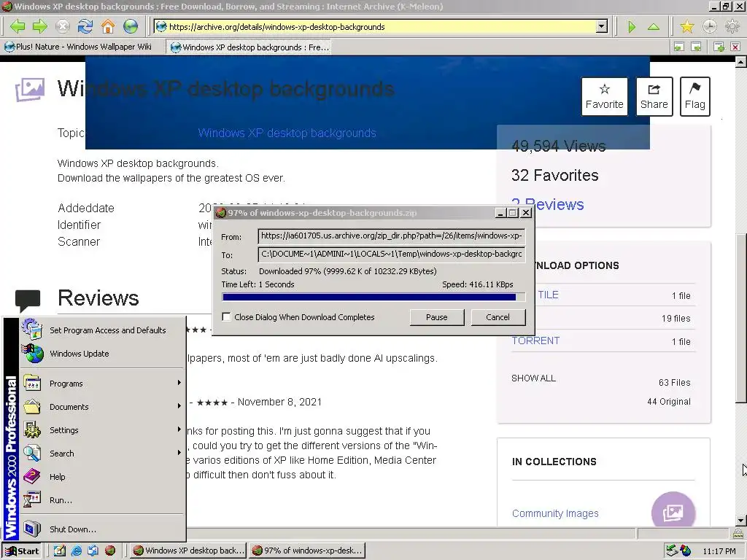Click the page vertical scrollbar thumb
The image size is (747, 560).
(x=741, y=318)
